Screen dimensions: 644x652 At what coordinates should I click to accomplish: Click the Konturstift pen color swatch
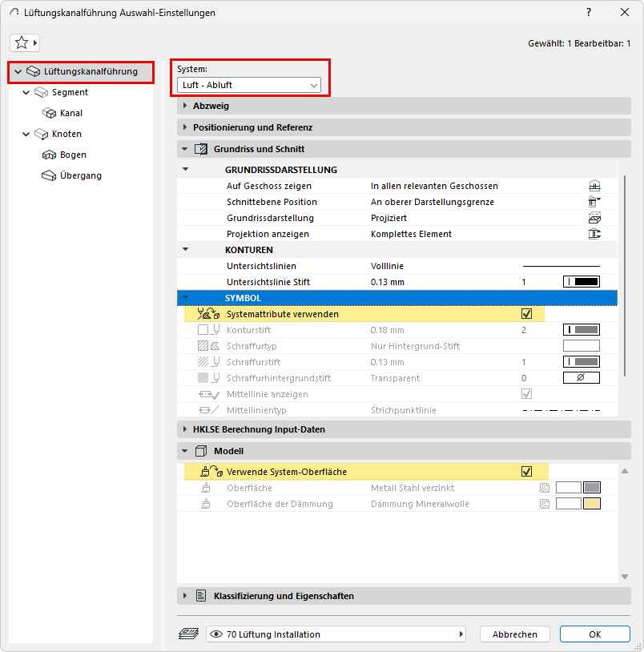click(x=582, y=330)
